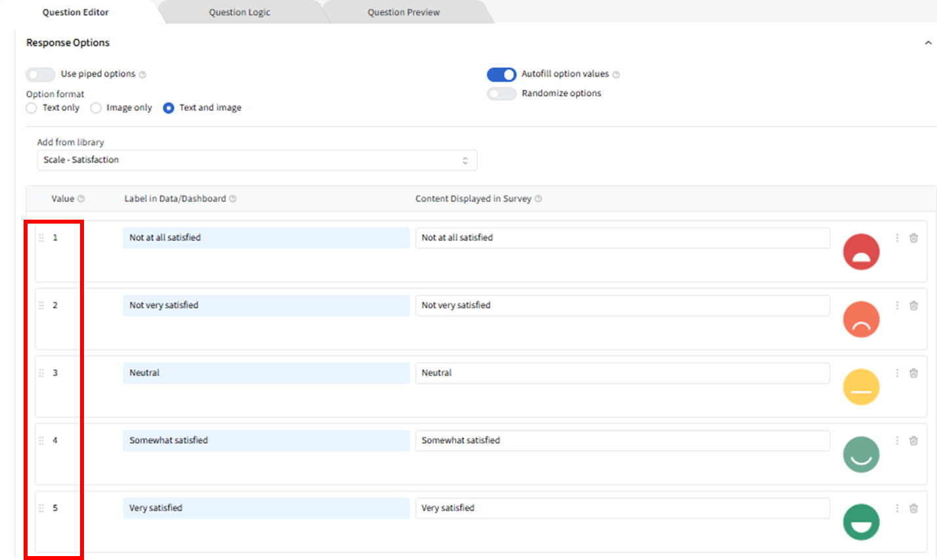Image resolution: width=937 pixels, height=560 pixels.
Task: Delete the "Not at all satisfied" option
Action: pyautogui.click(x=913, y=238)
